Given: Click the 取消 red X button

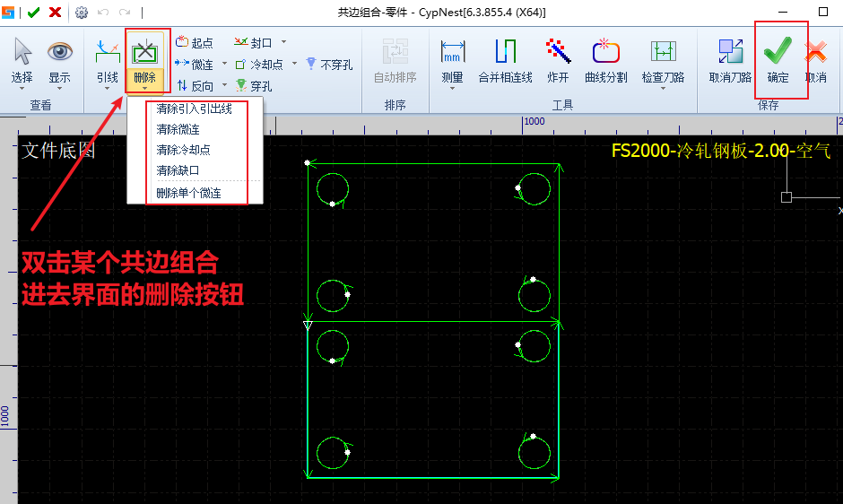Looking at the screenshot, I should point(815,60).
